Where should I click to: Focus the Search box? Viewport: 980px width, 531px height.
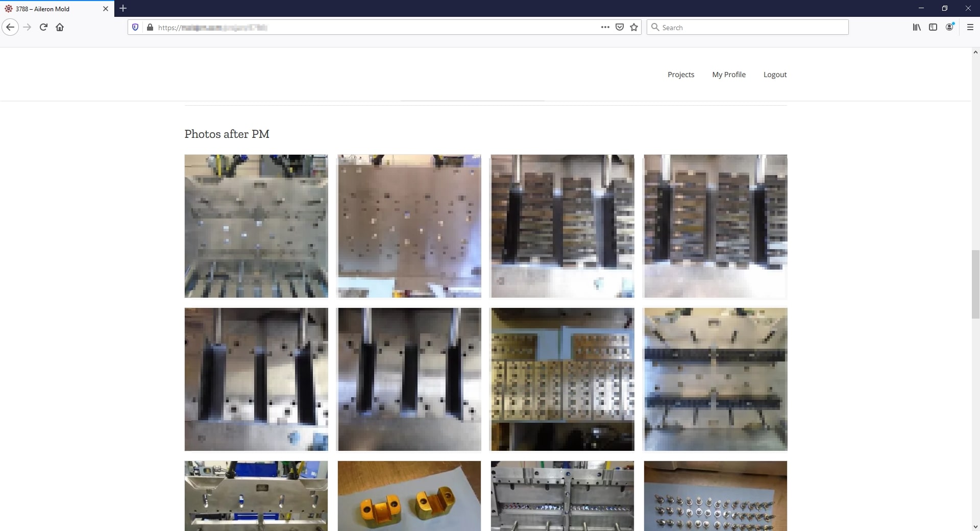pyautogui.click(x=748, y=28)
